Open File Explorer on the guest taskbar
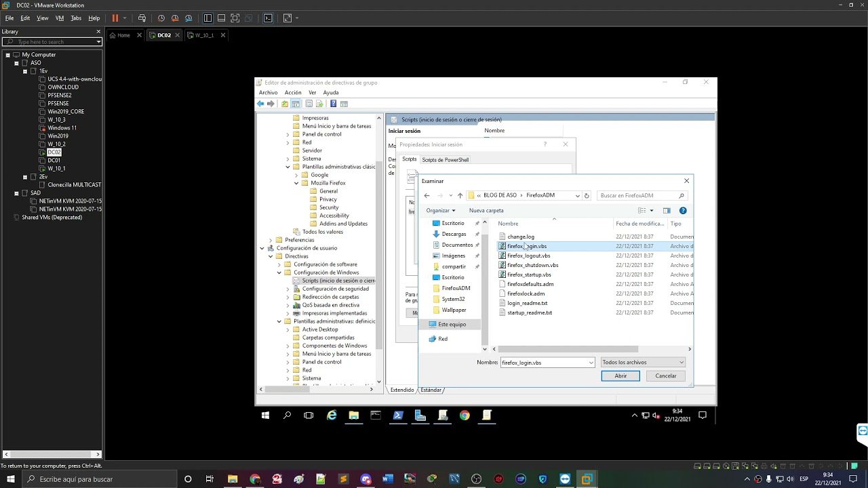This screenshot has height=488, width=868. pos(353,415)
